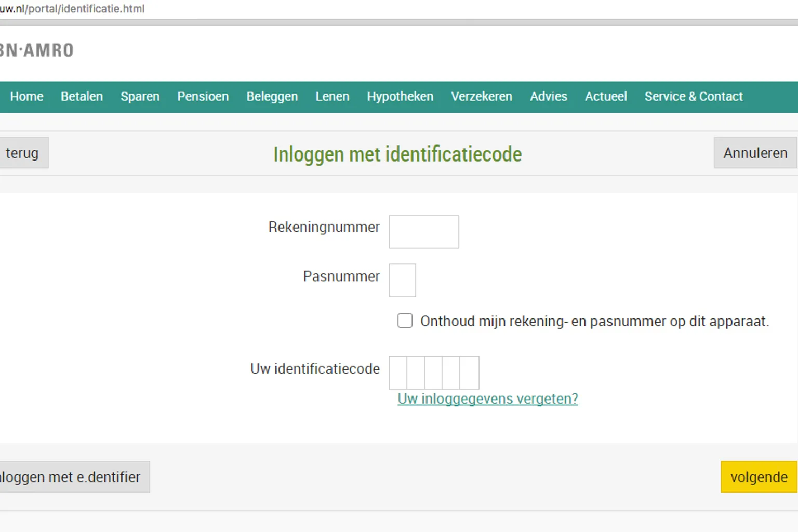Focus the Rekeningnummer input field
The width and height of the screenshot is (798, 532).
click(423, 232)
